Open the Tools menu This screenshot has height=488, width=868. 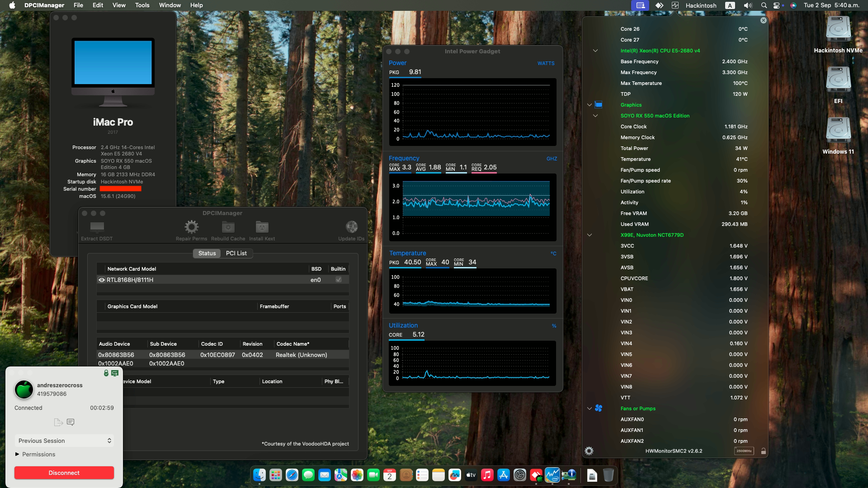coord(142,5)
